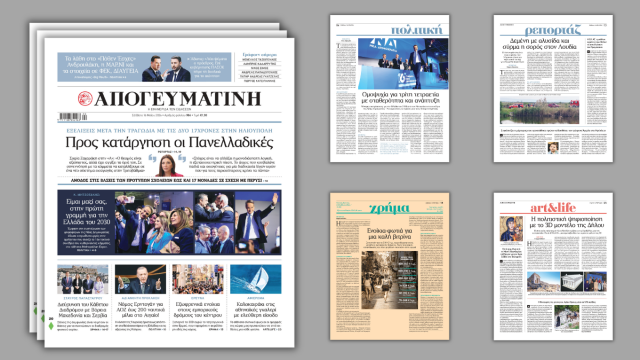
Task: Click the lake and fire trucks photo
Action: [540, 111]
